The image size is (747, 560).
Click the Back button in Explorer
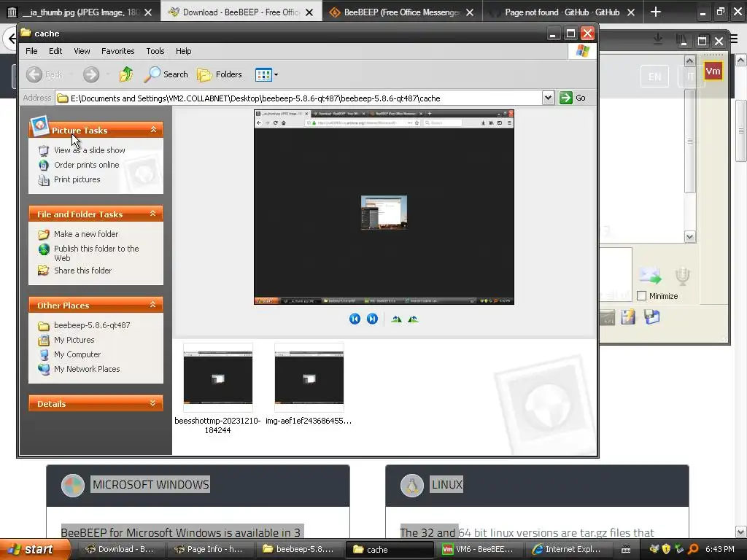[x=44, y=74]
